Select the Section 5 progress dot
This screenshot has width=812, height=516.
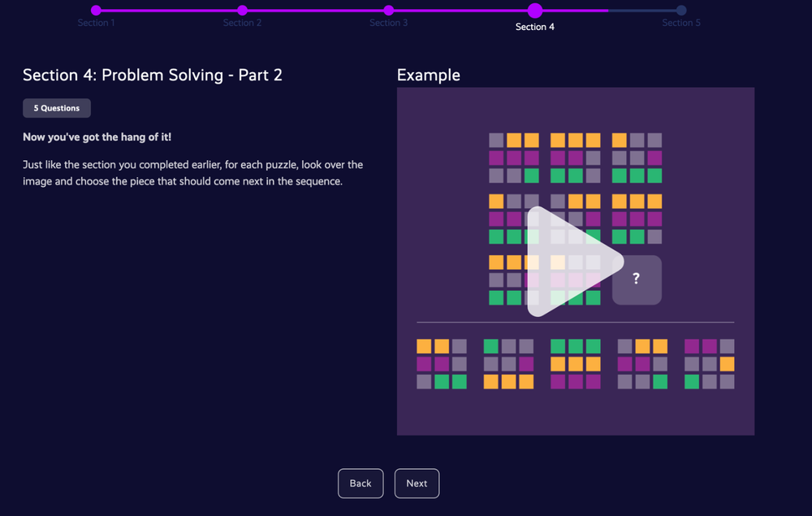click(x=681, y=11)
